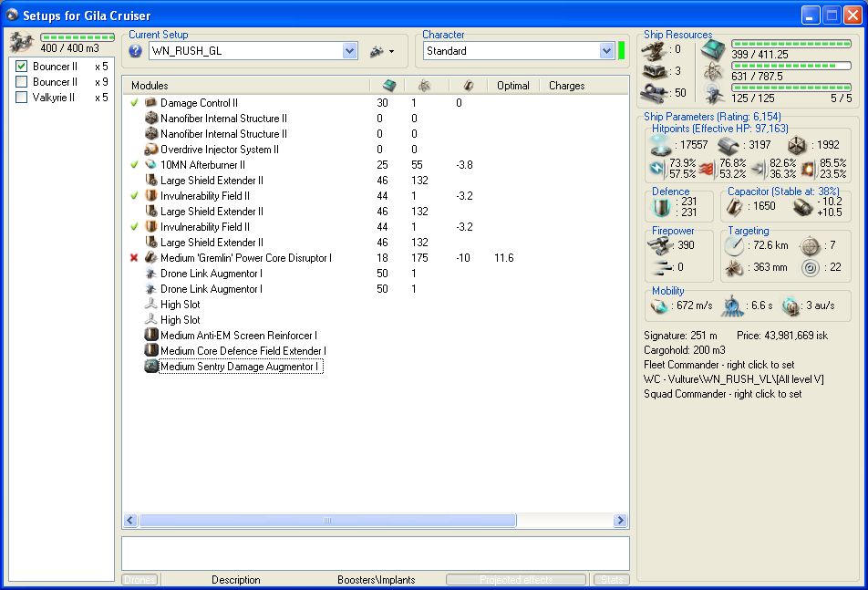Click the empty description text box
Image resolution: width=868 pixels, height=590 pixels.
(376, 553)
